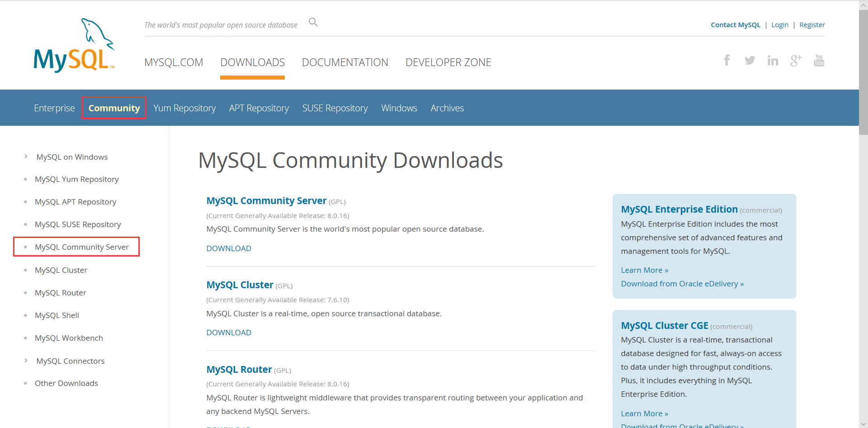Open MySQL Workbench sidebar link

pyautogui.click(x=69, y=338)
